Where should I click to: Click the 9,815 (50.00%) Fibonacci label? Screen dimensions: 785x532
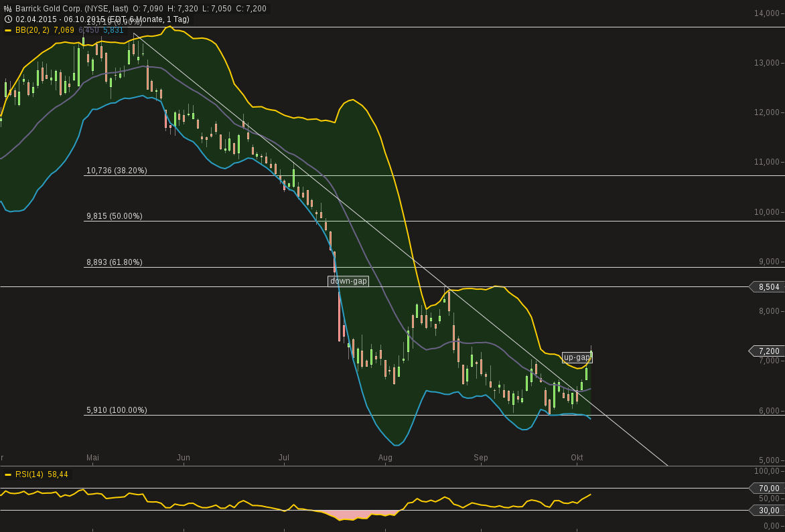114,216
